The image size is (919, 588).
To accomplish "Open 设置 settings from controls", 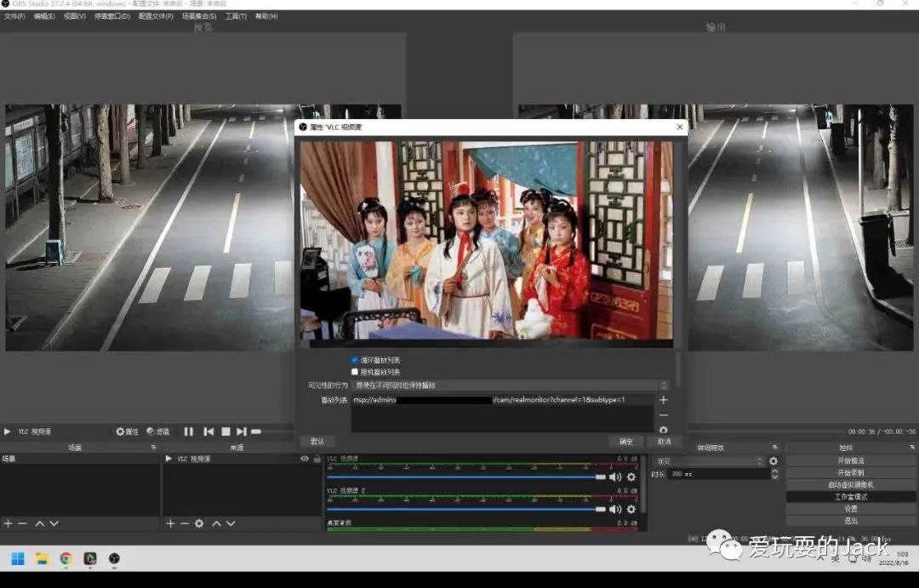I will 850,509.
